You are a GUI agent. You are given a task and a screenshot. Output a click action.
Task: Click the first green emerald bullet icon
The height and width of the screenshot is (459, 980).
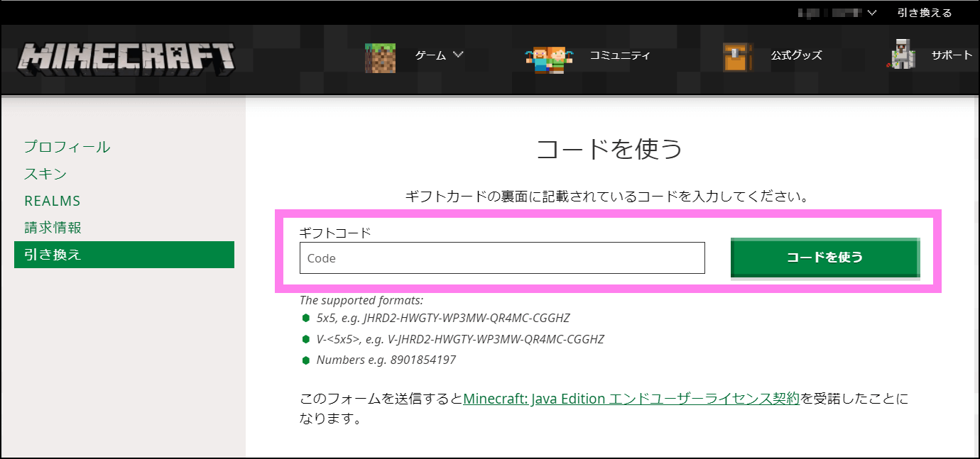point(305,319)
